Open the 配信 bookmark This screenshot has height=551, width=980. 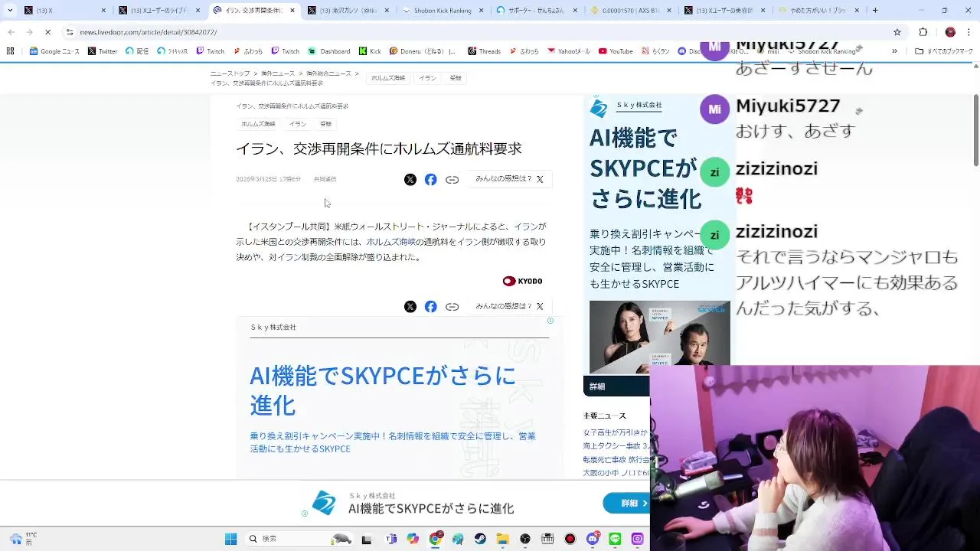click(138, 51)
